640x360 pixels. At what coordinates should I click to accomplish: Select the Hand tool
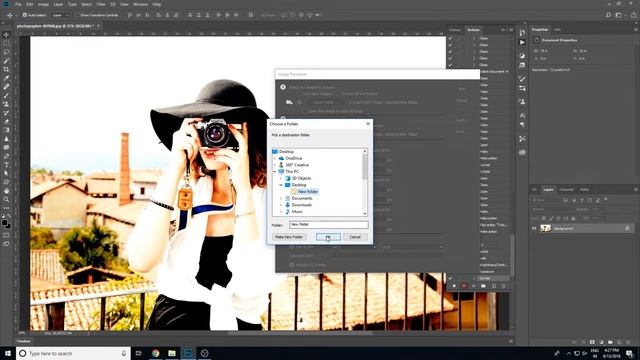tap(6, 191)
